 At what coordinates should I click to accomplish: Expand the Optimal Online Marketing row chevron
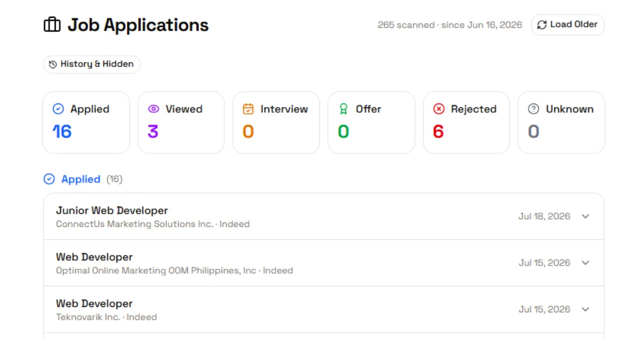point(586,263)
